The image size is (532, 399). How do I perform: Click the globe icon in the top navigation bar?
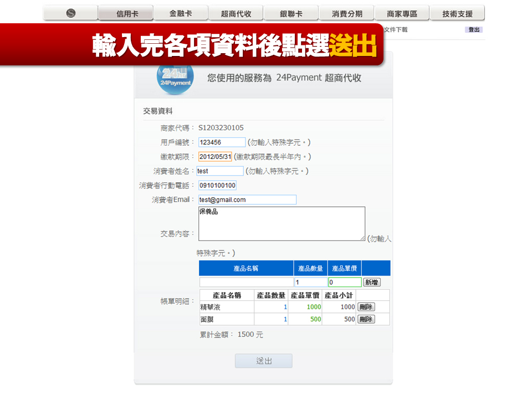click(x=70, y=12)
